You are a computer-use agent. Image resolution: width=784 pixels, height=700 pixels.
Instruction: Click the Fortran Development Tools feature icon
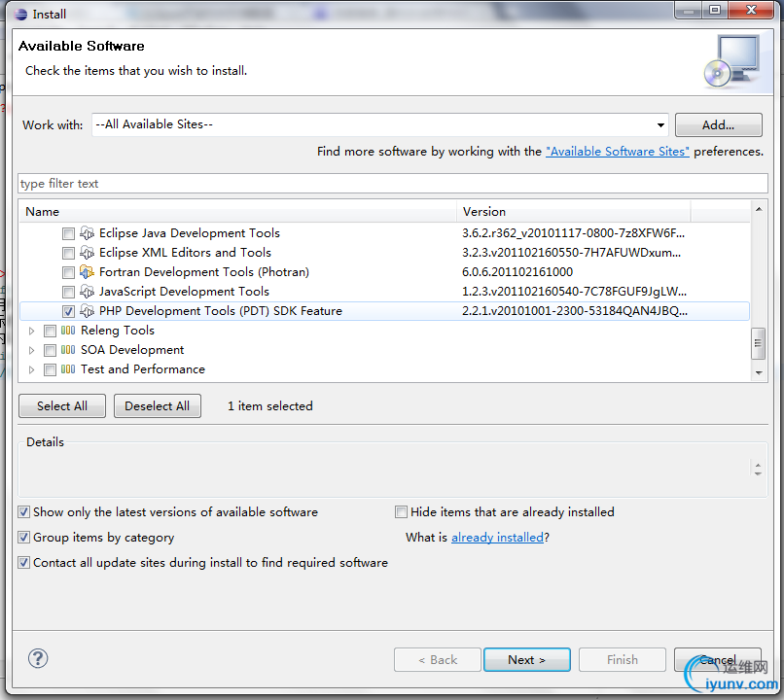point(87,272)
